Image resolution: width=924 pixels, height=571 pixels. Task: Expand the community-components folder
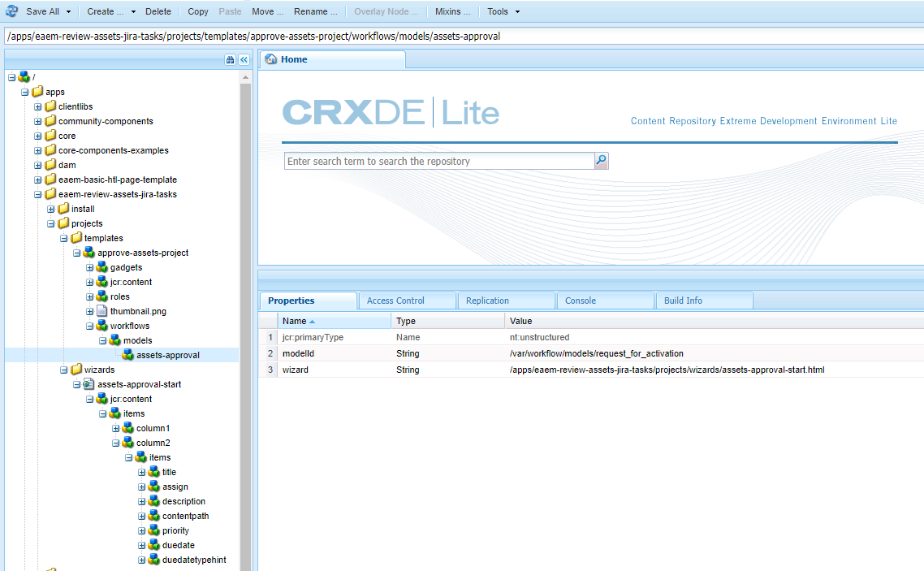click(37, 121)
